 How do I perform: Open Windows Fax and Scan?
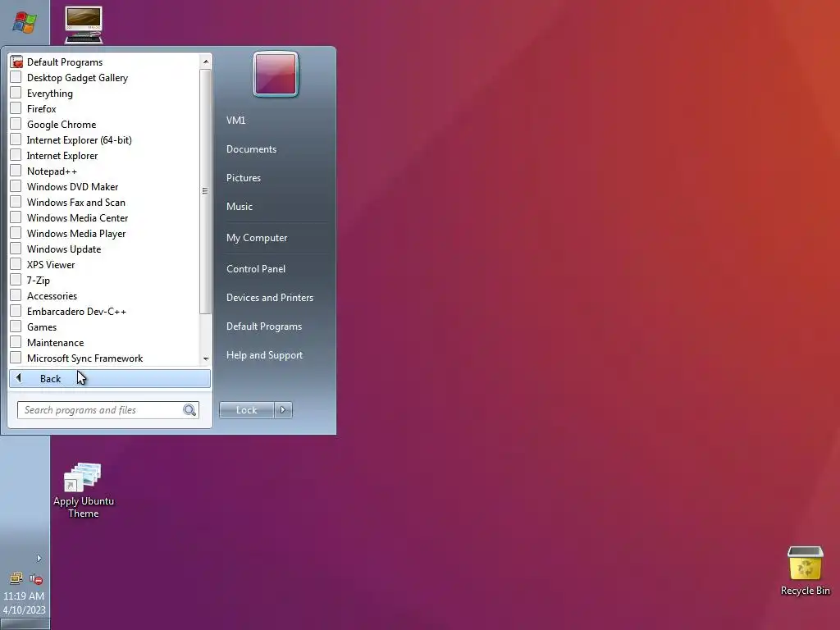pyautogui.click(x=104, y=202)
